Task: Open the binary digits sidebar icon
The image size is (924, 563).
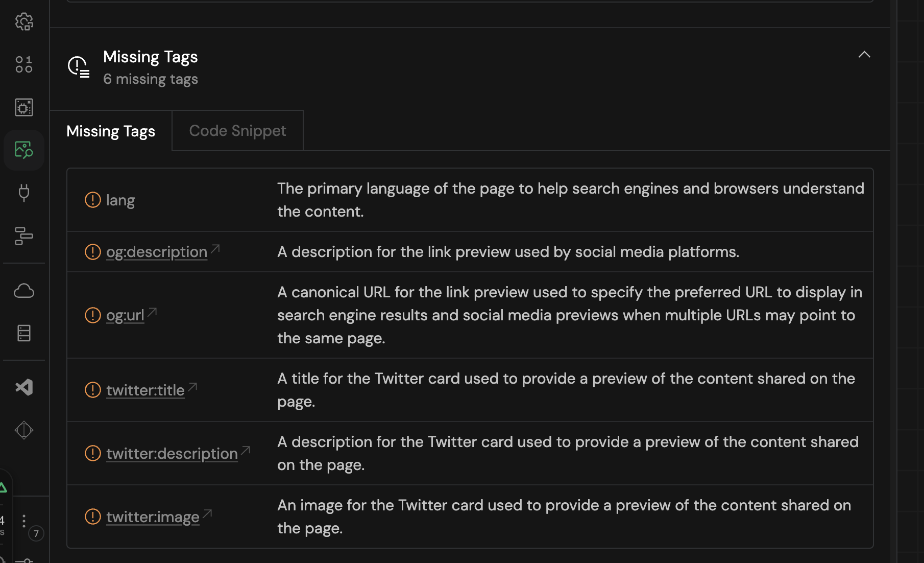Action: [24, 64]
